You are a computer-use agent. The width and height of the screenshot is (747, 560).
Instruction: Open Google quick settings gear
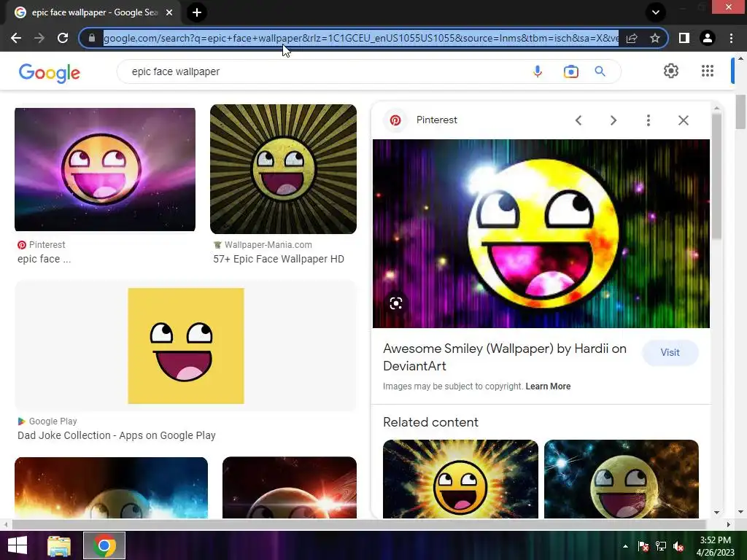pos(671,71)
